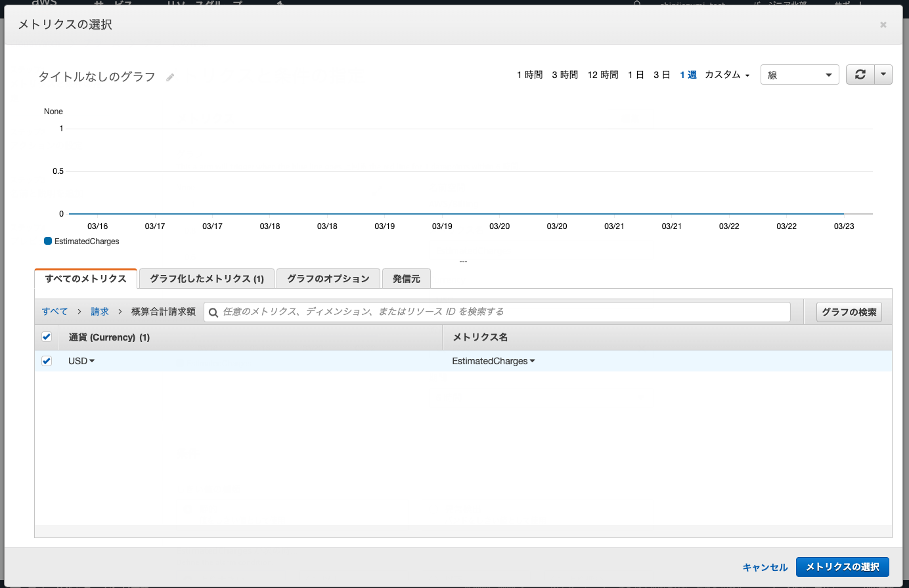Click the search magnifier icon
909x588 pixels.
(213, 312)
